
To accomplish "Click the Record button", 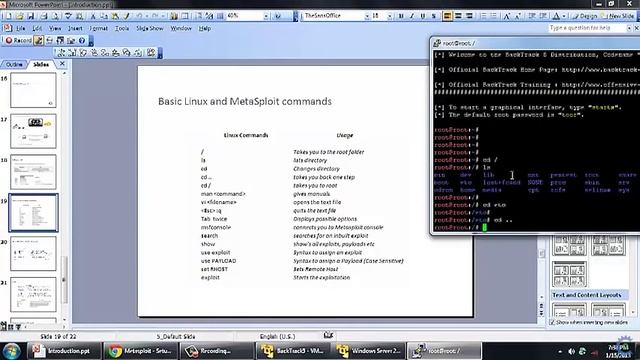I will [18, 40].
